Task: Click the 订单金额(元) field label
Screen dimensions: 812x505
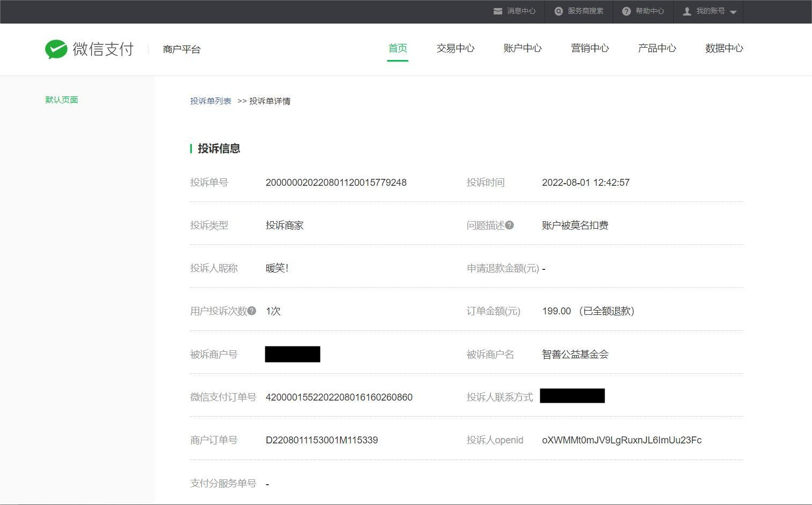Action: pyautogui.click(x=494, y=311)
